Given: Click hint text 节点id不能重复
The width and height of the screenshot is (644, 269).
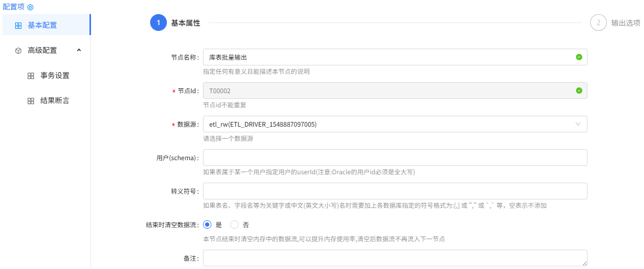Looking at the screenshot, I should click(x=224, y=105).
